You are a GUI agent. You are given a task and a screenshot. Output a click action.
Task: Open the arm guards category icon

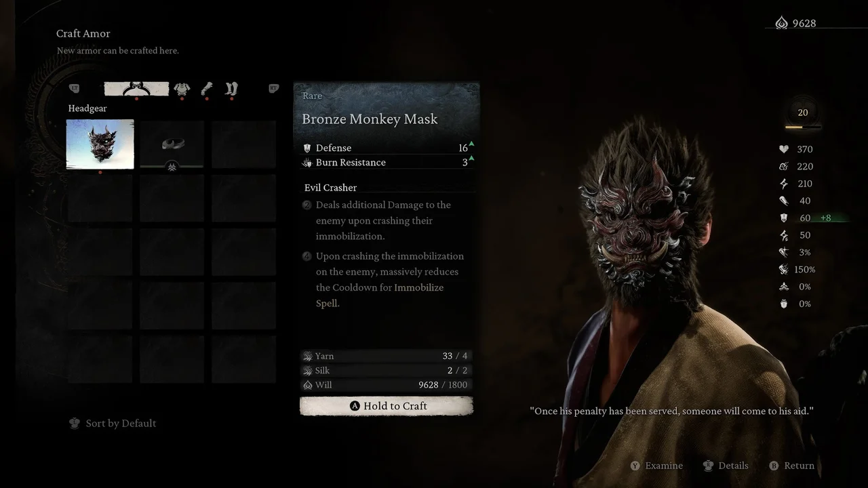pos(207,89)
